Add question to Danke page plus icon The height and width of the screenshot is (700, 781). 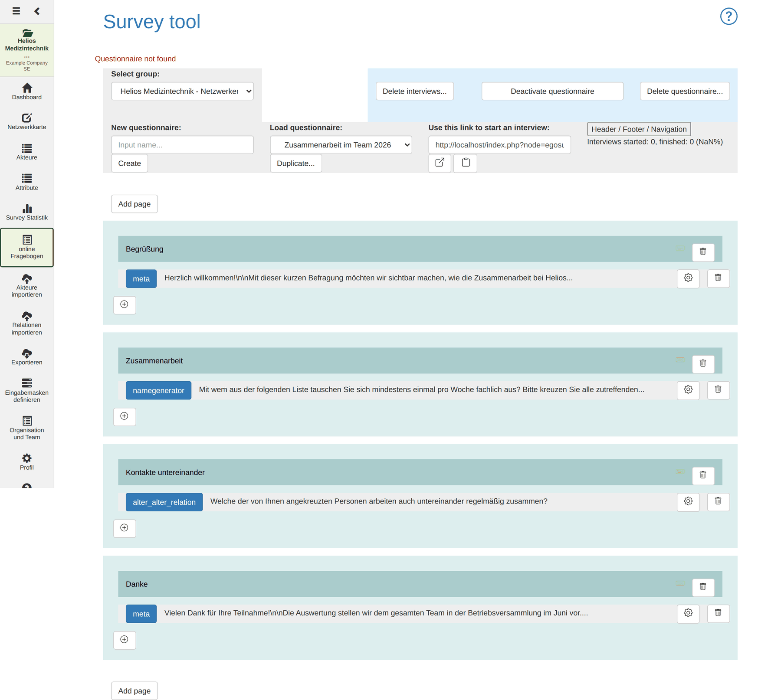[125, 640]
